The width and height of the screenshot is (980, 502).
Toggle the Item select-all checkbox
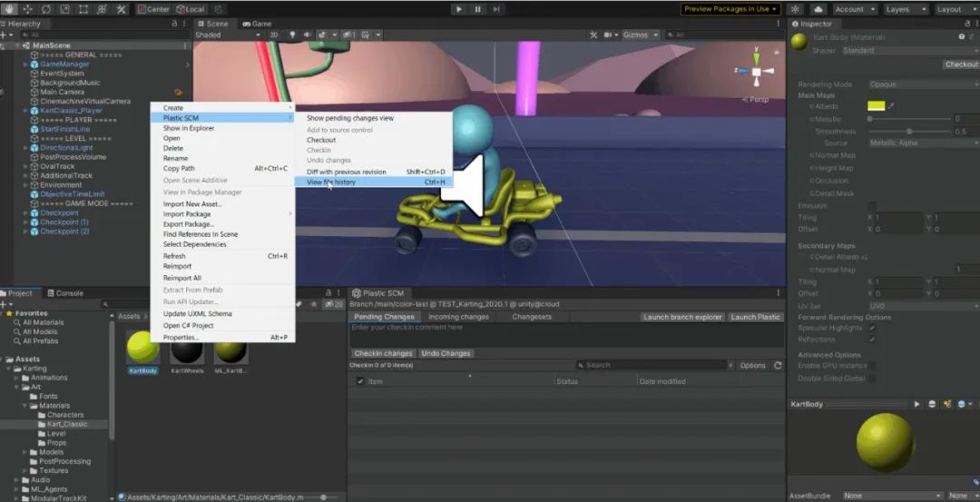coord(360,381)
